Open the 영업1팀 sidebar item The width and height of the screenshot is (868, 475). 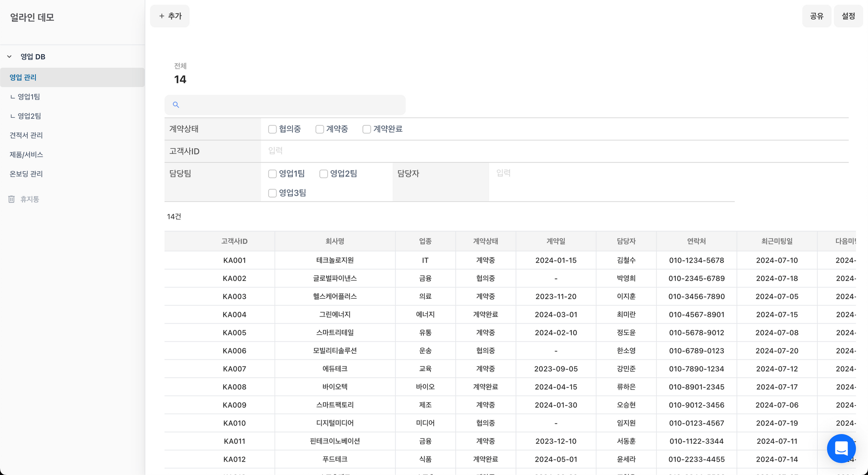[72, 96]
